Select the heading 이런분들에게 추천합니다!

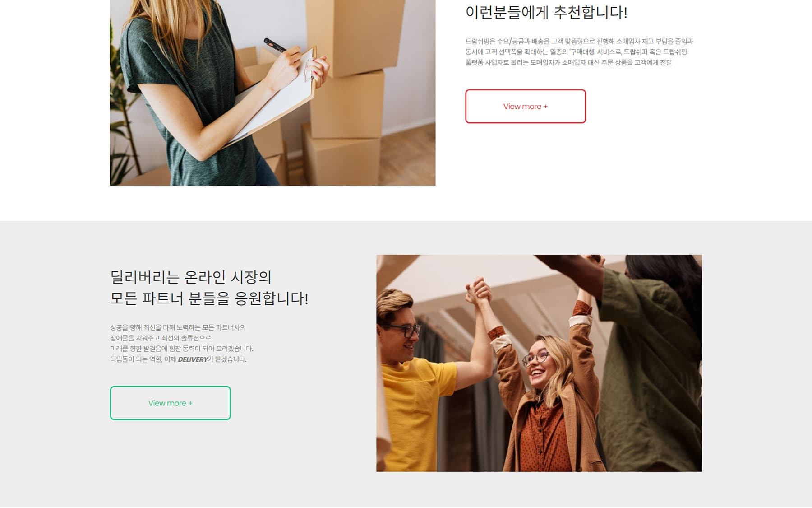pos(546,12)
